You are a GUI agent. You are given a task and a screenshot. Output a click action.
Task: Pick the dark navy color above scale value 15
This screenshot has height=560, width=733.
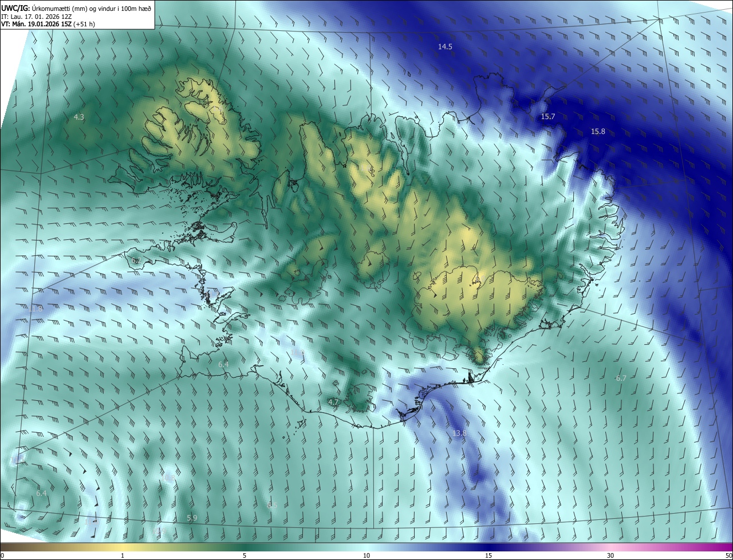click(x=488, y=547)
